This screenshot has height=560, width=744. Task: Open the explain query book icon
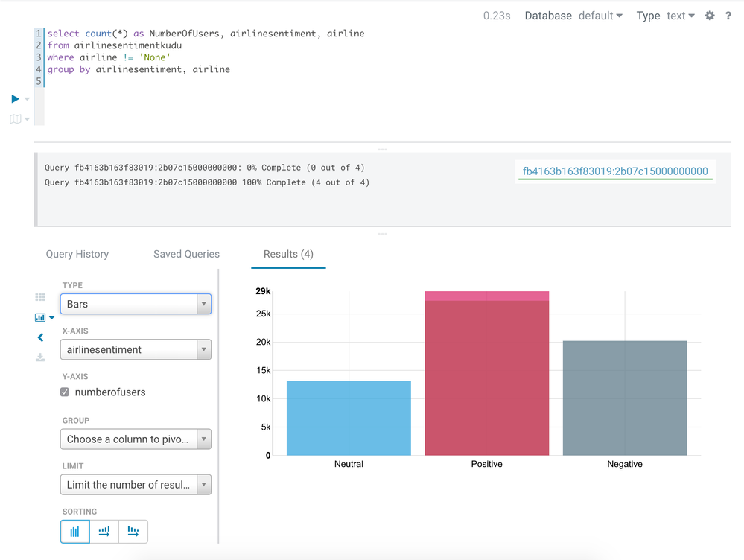[16, 119]
